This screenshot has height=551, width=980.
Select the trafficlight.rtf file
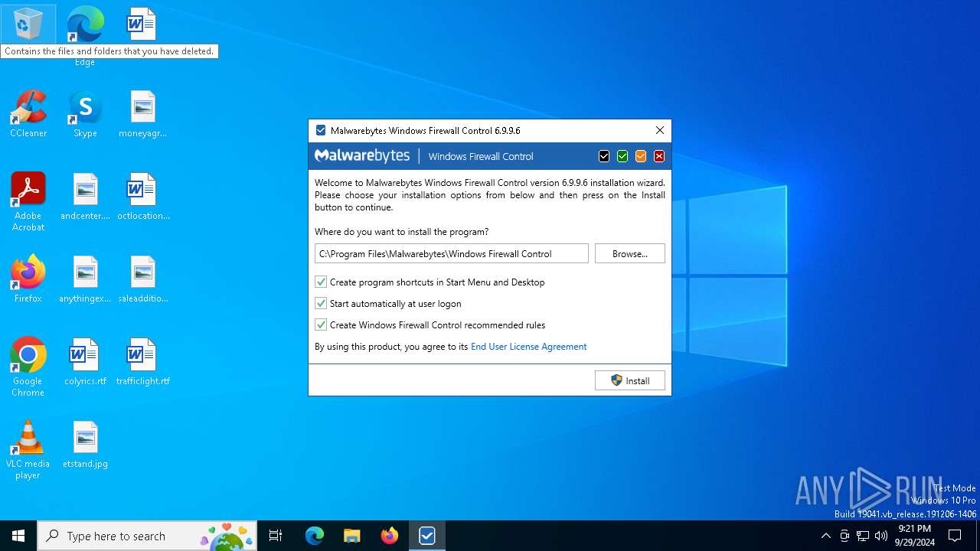142,362
